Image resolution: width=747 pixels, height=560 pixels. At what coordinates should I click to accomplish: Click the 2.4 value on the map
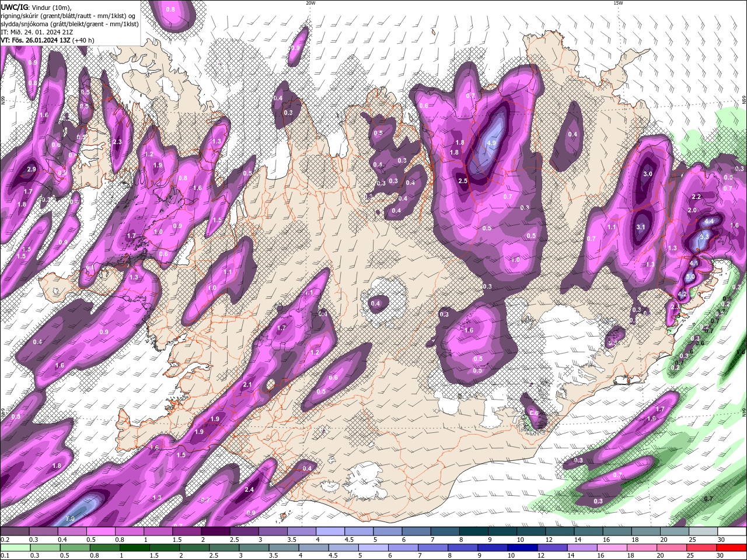pos(249,489)
